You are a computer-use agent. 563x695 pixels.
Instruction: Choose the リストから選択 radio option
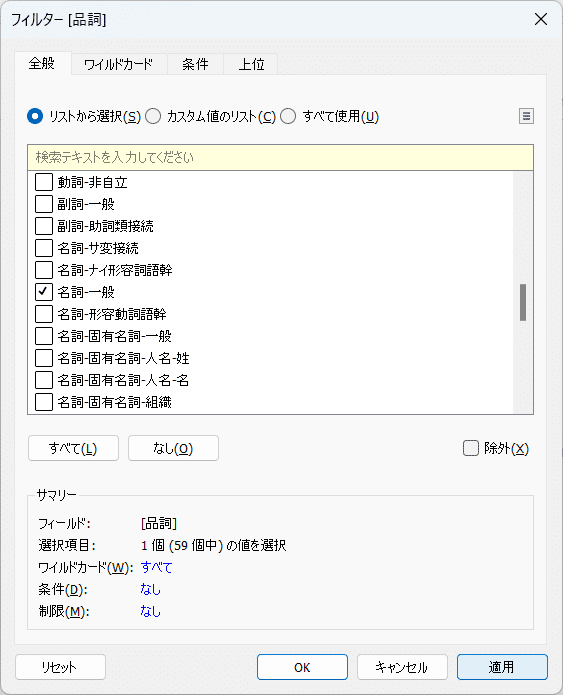click(35, 117)
